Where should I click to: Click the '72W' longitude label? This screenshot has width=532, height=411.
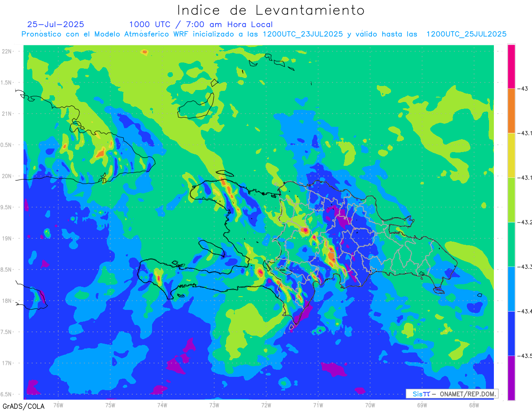pyautogui.click(x=266, y=405)
